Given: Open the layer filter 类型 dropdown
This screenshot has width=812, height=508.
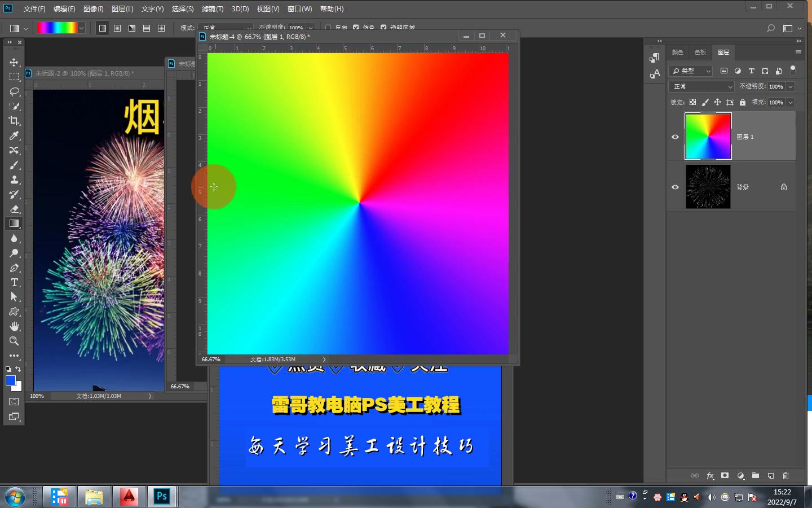Looking at the screenshot, I should 691,71.
